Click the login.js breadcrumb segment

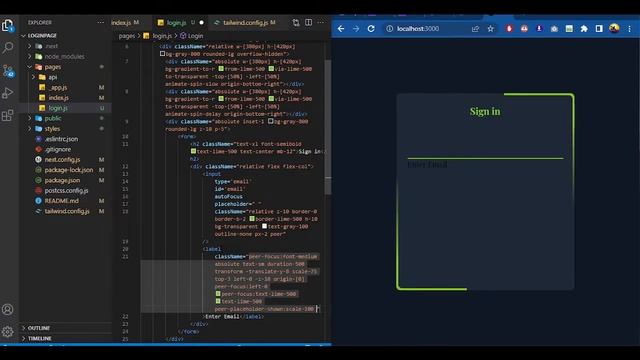(158, 36)
